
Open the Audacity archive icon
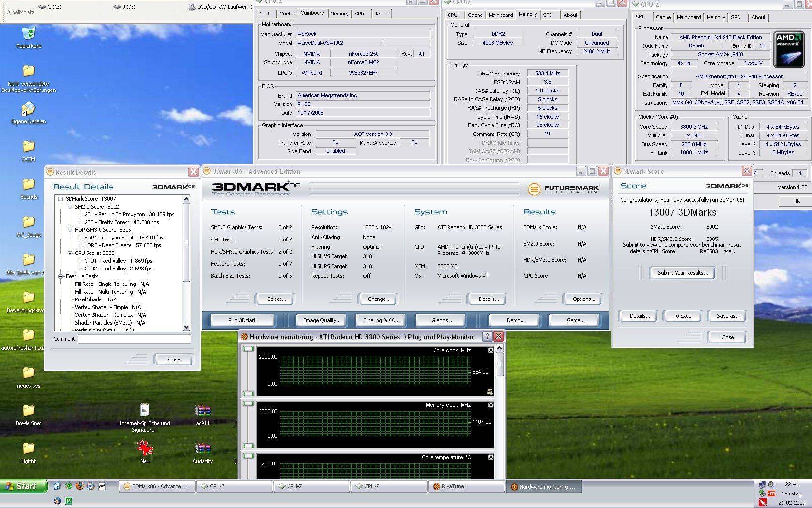point(203,448)
